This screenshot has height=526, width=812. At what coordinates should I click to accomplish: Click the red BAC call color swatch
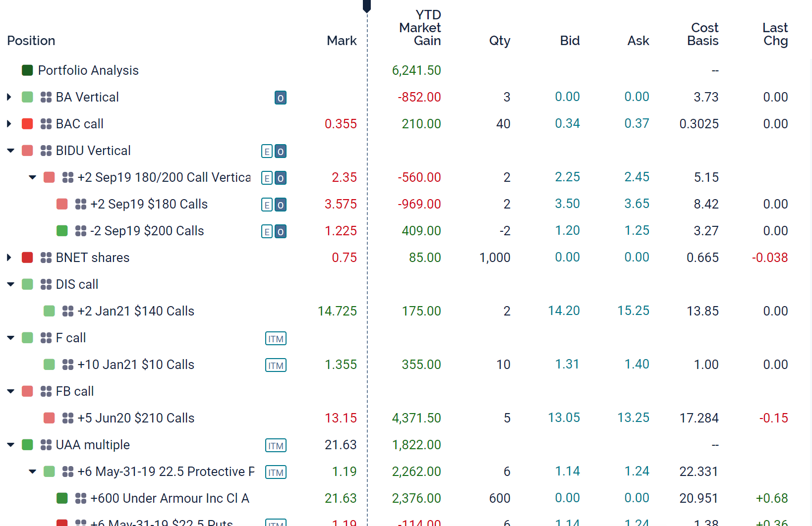pos(27,124)
